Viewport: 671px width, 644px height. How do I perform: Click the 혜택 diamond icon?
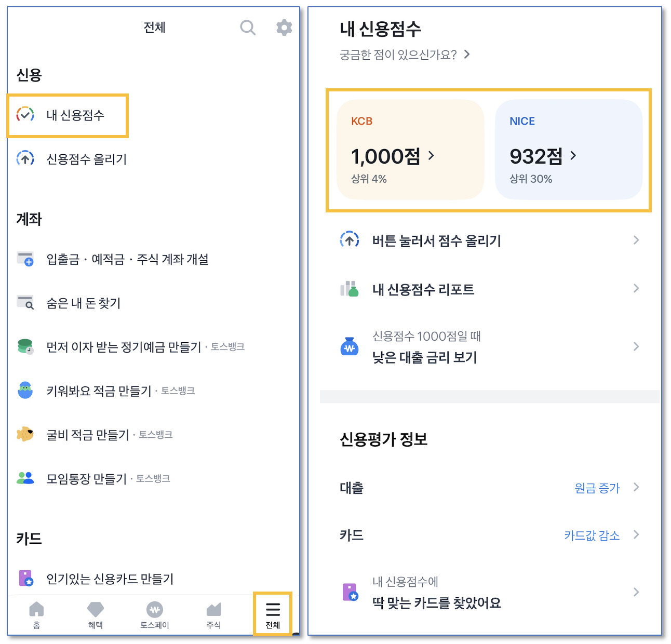click(95, 609)
